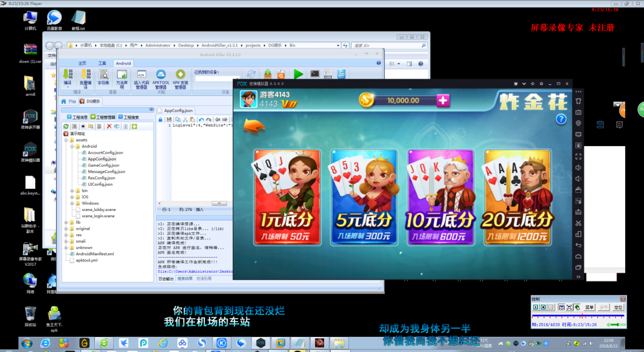
Task: Click the blue question mark help icon
Action: click(561, 119)
